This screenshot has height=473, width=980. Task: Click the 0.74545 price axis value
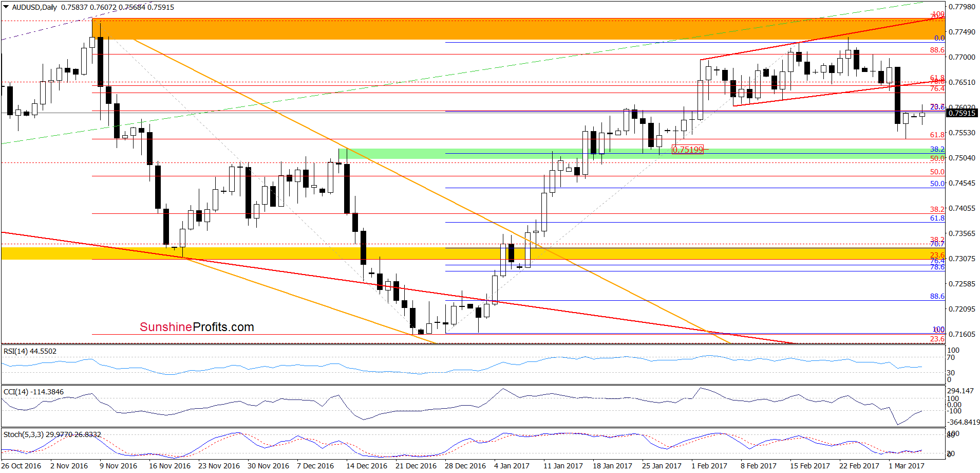(x=962, y=183)
